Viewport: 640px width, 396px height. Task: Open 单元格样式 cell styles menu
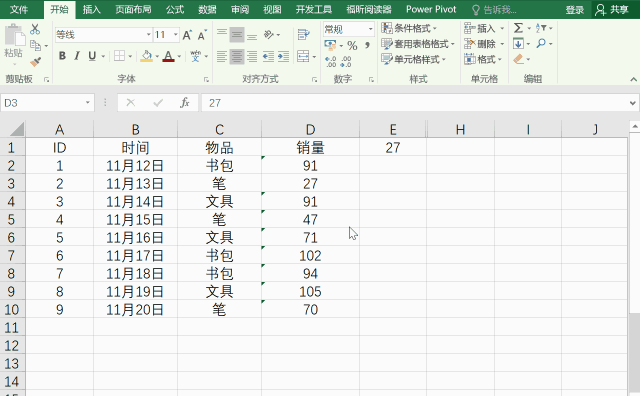[413, 59]
